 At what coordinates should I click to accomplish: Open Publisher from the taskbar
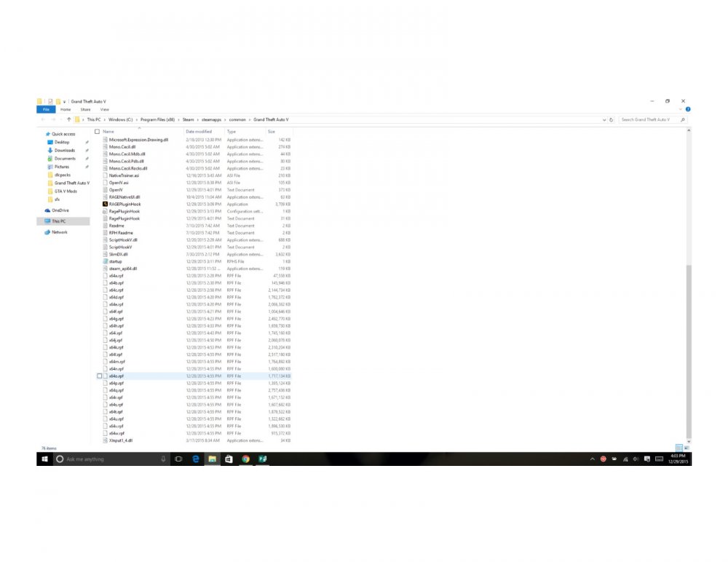pos(262,459)
